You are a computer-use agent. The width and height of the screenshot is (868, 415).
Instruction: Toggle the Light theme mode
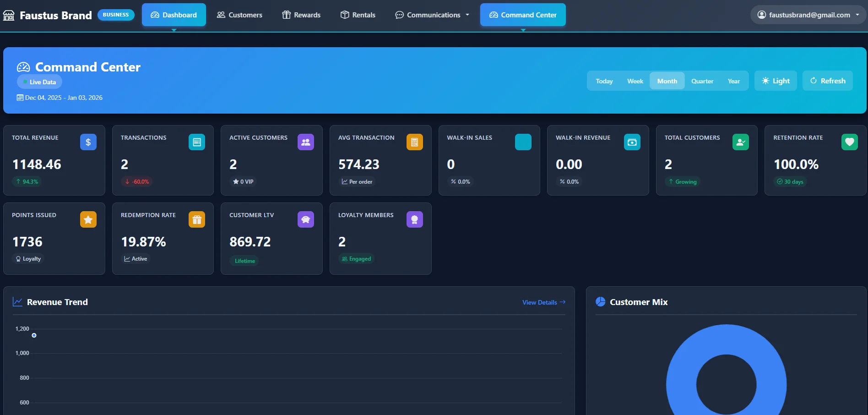tap(776, 81)
